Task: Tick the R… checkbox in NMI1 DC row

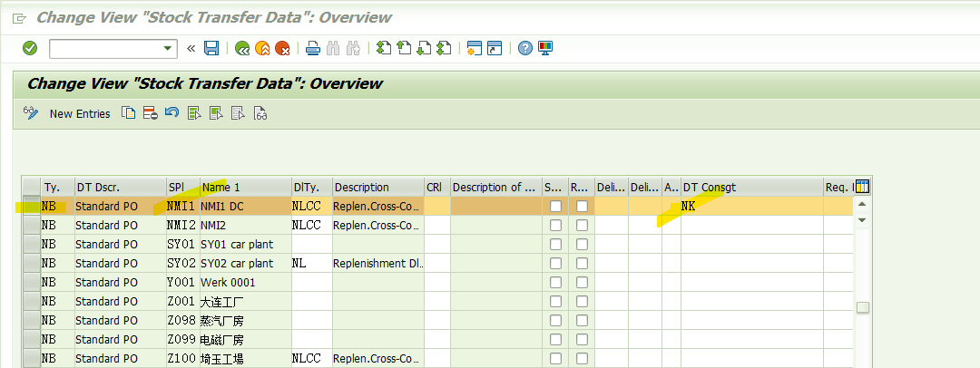Action: 582,206
